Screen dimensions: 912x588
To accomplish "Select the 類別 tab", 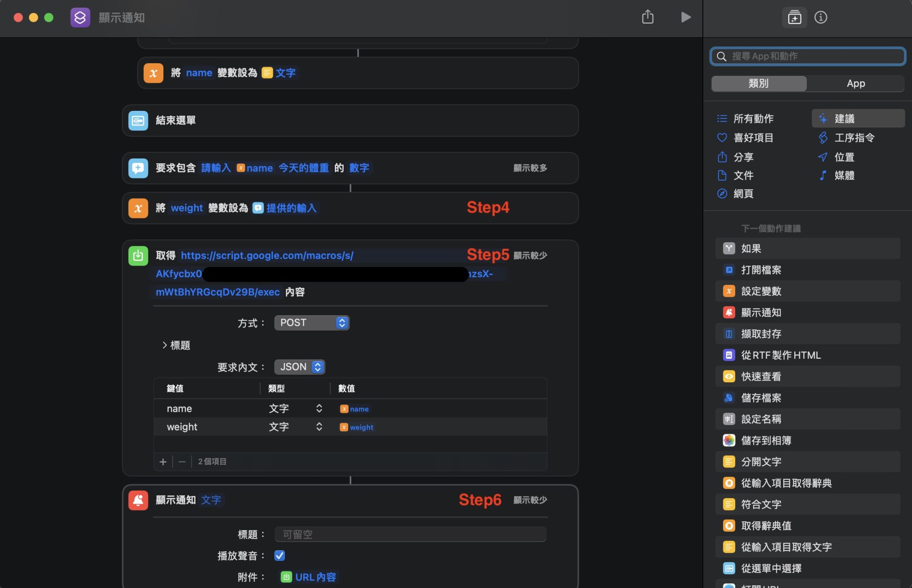I will 758,83.
